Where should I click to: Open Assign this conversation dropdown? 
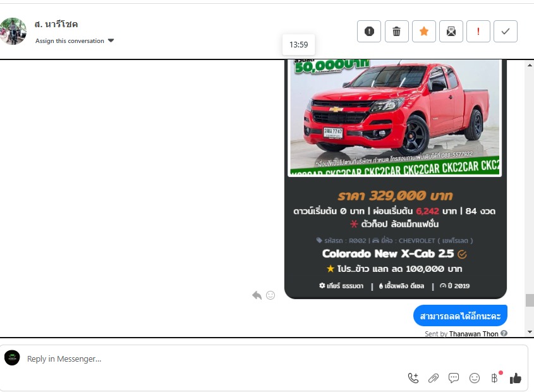[75, 40]
